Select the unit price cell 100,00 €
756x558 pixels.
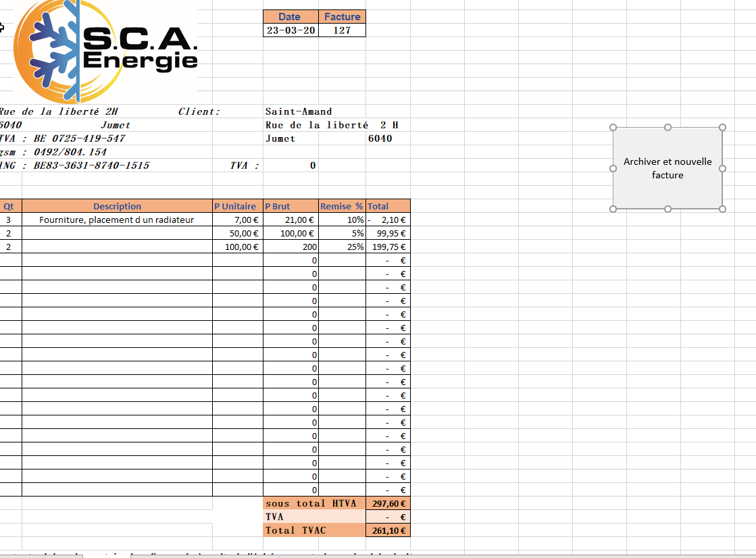coord(238,247)
